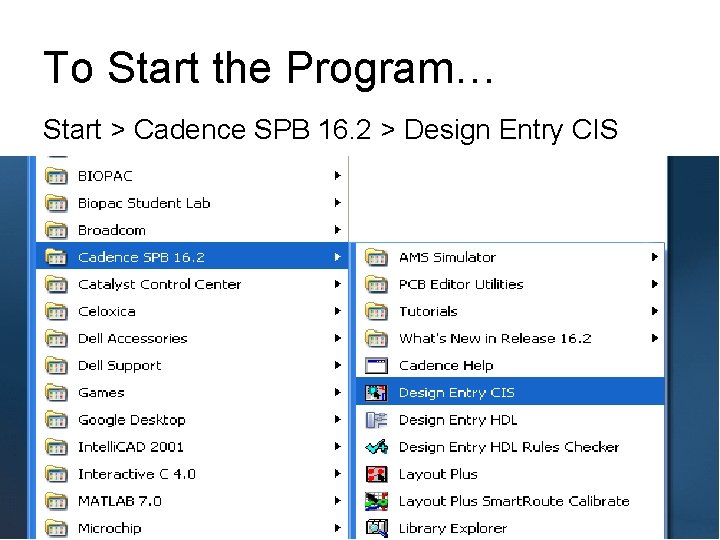The image size is (720, 540).
Task: Expand the Celoxica submenu arrow
Action: [338, 311]
